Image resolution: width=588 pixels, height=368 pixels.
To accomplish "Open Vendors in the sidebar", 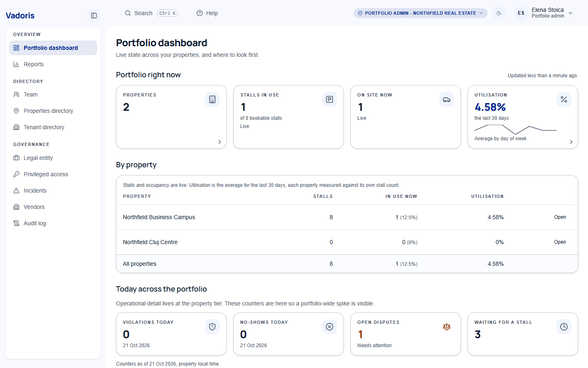I will click(53, 207).
